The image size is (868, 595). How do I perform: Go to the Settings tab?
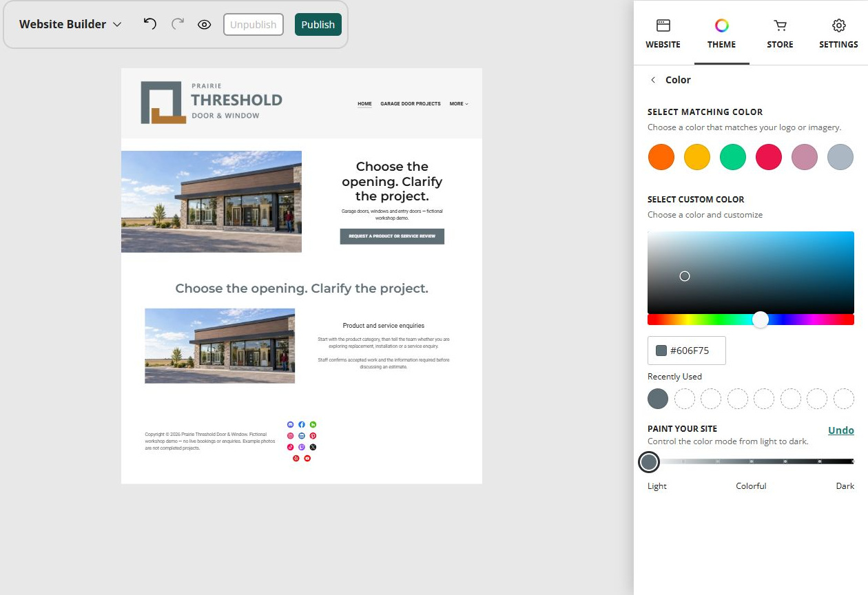click(x=838, y=34)
